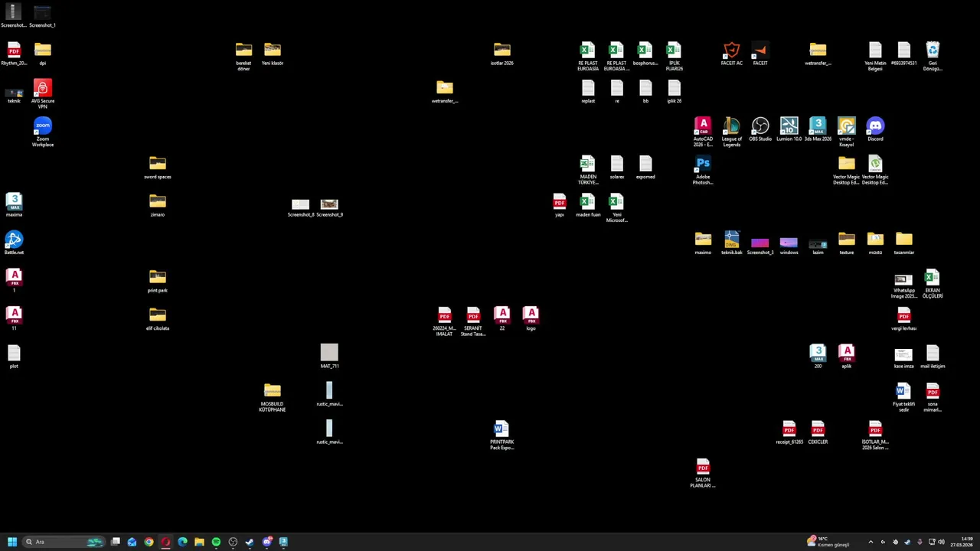Select the CEKICLER PDF file
This screenshot has width=980, height=551.
pyautogui.click(x=818, y=433)
